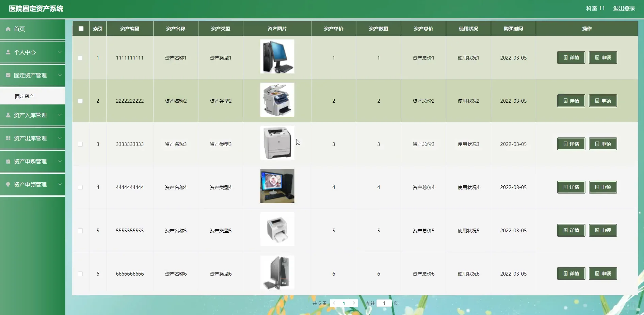644x315 pixels.
Task: View 详情 for 资产名称3
Action: pyautogui.click(x=571, y=144)
